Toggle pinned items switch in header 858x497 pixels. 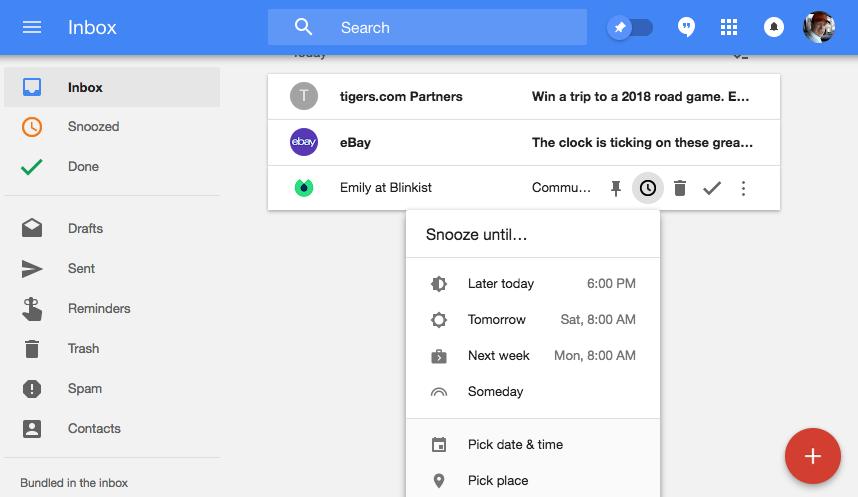pos(630,27)
